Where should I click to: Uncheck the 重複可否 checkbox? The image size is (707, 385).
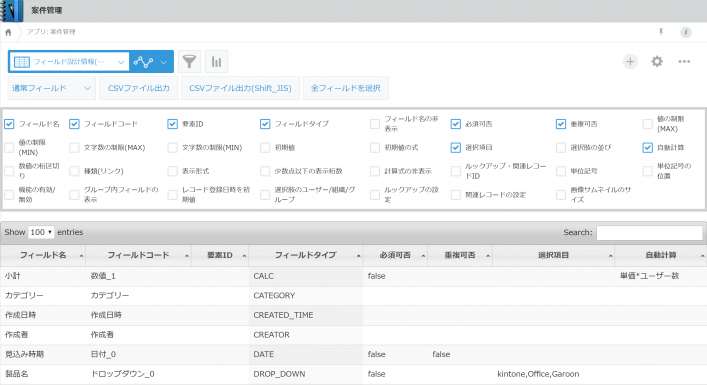pos(561,124)
